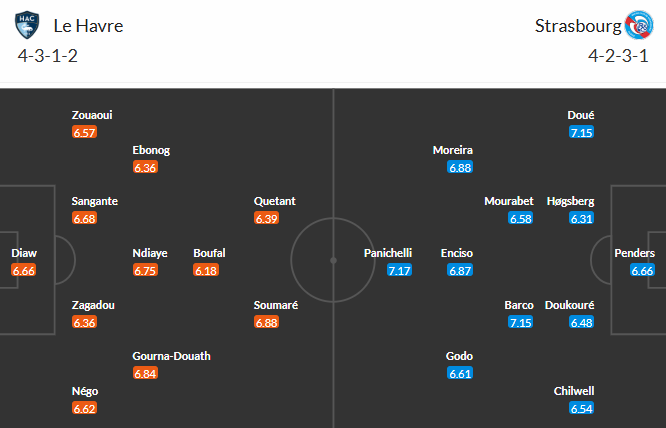The width and height of the screenshot is (666, 428).
Task: Open the Strasbourg team name link
Action: (x=577, y=25)
